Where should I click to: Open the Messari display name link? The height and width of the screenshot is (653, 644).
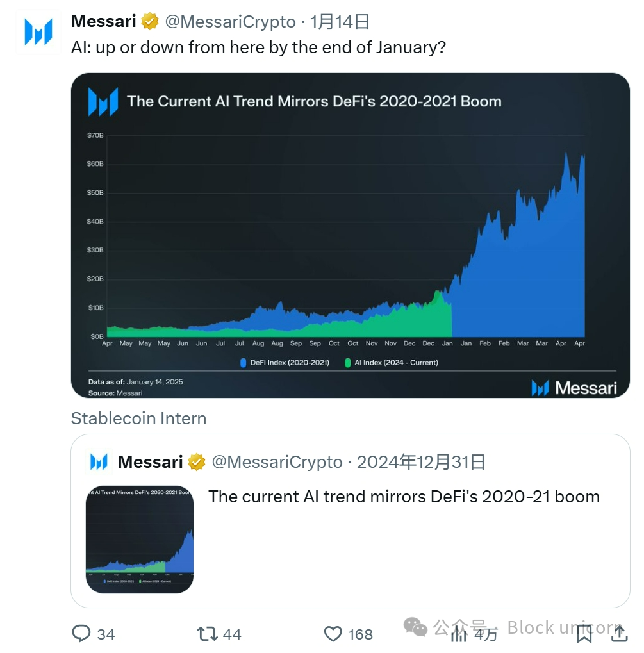103,21
